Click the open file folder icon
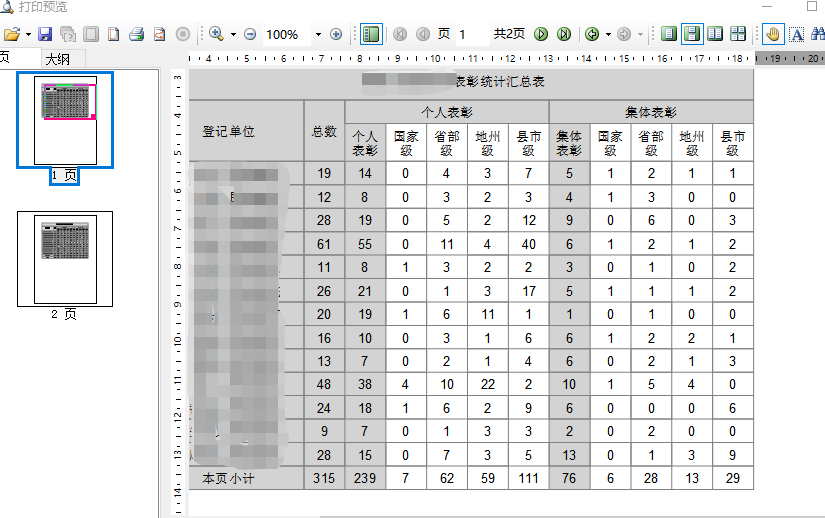 point(12,35)
